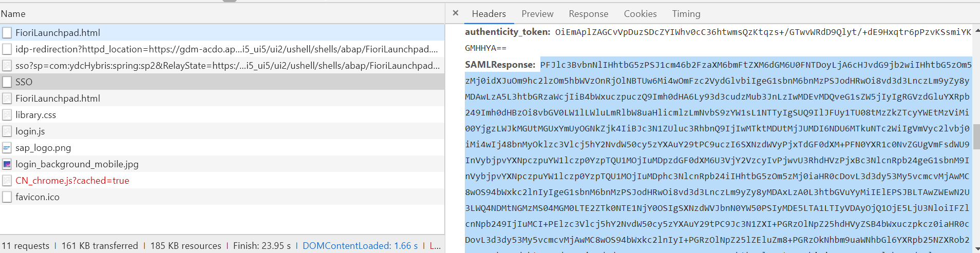Select the sap_logo.png request
The height and width of the screenshot is (253, 980).
[222, 148]
